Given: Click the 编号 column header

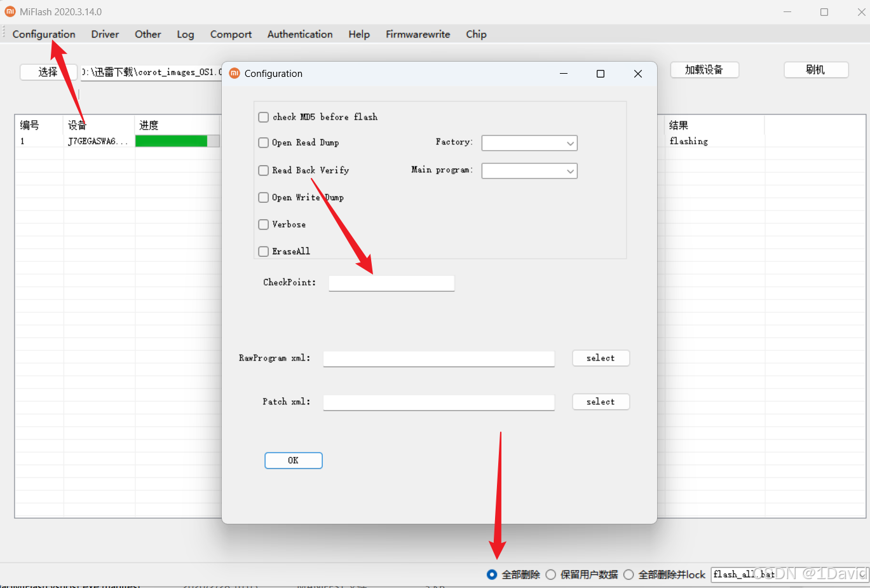Looking at the screenshot, I should click(x=39, y=125).
